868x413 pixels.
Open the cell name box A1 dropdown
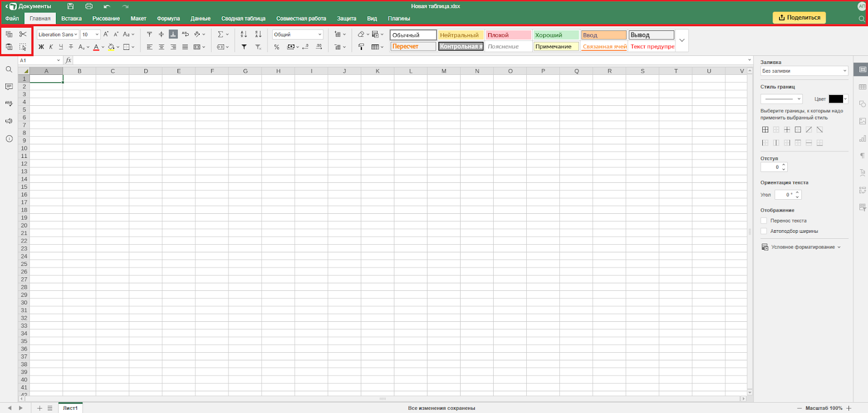pos(59,60)
